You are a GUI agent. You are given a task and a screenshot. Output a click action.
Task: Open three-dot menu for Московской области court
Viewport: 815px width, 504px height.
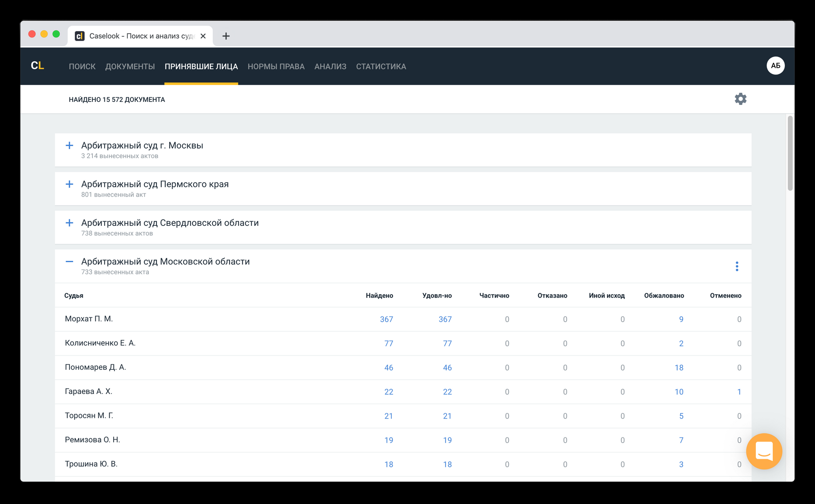737,266
